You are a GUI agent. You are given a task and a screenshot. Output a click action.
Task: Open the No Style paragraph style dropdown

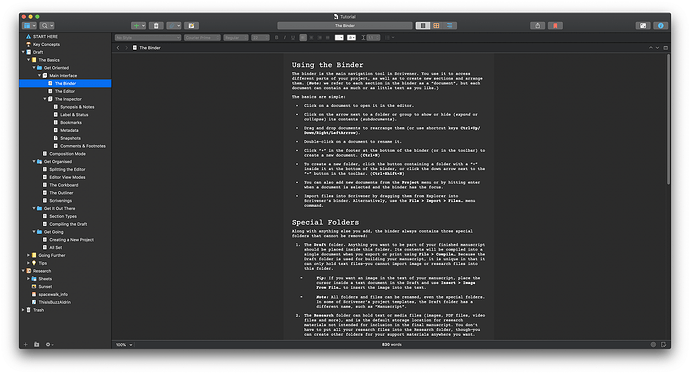click(x=148, y=38)
